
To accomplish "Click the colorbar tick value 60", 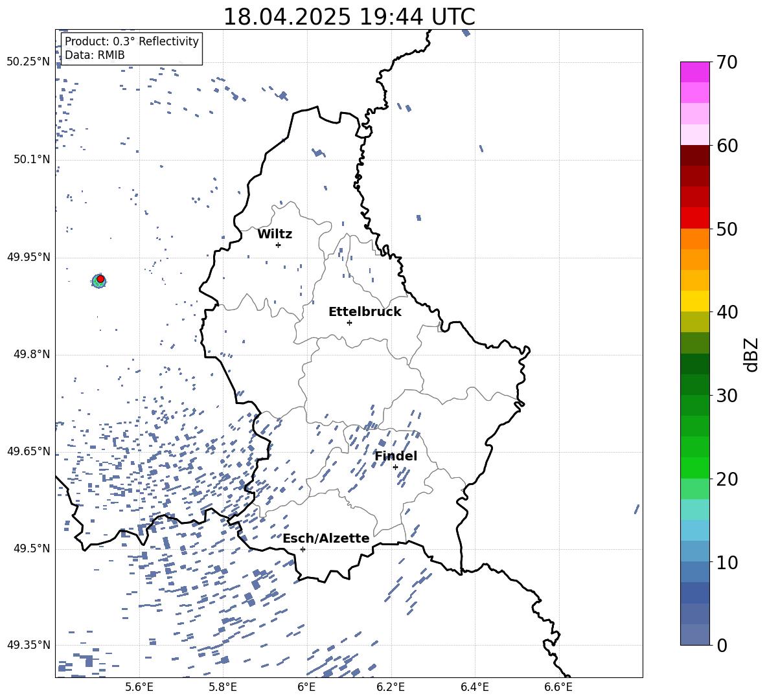I will coord(727,146).
